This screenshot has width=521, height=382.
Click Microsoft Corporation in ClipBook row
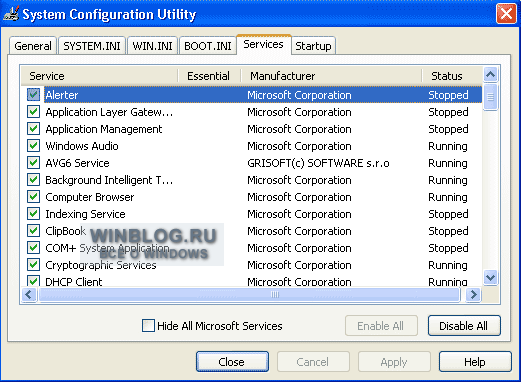[x=299, y=231]
